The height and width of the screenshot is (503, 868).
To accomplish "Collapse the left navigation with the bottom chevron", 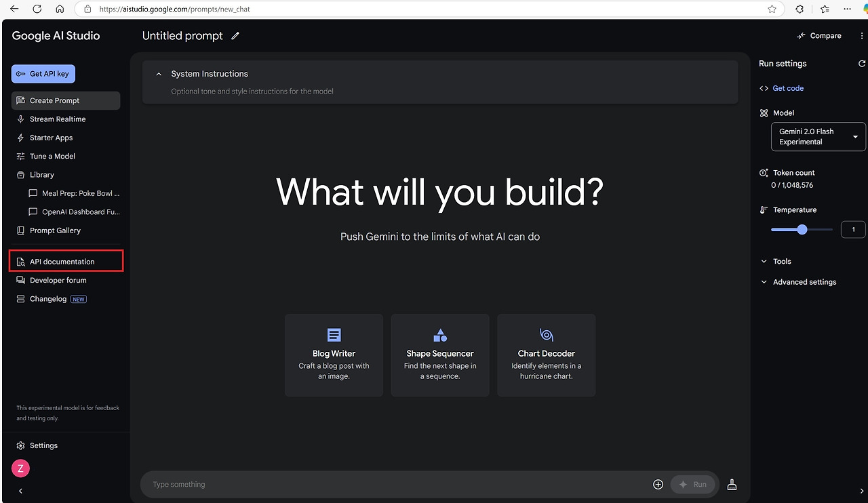I will 20,491.
